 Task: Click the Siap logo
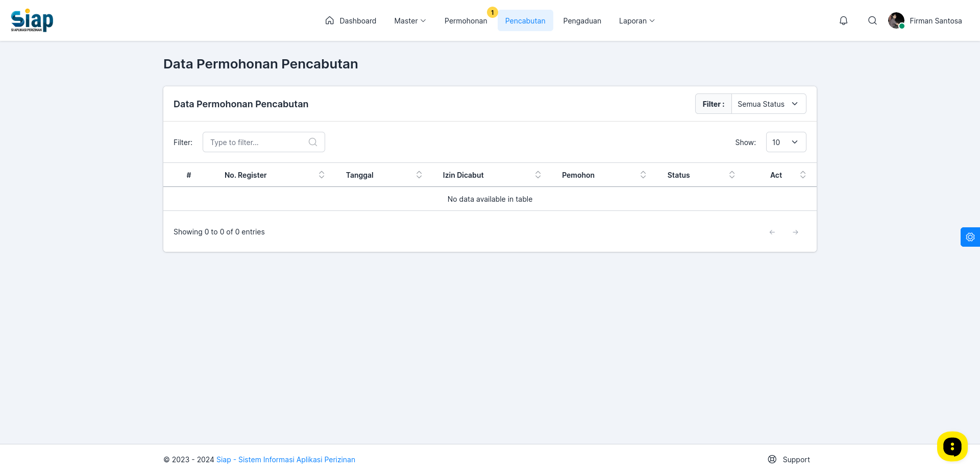tap(32, 20)
